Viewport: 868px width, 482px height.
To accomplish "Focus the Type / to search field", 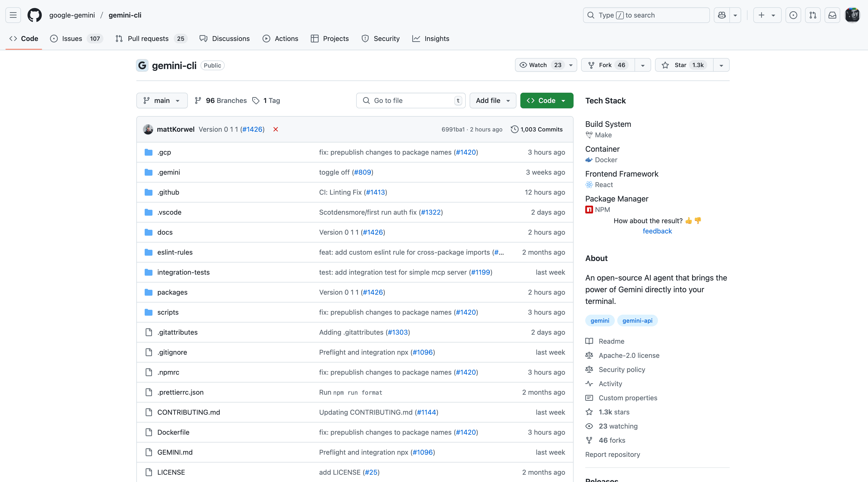I will pyautogui.click(x=646, y=15).
